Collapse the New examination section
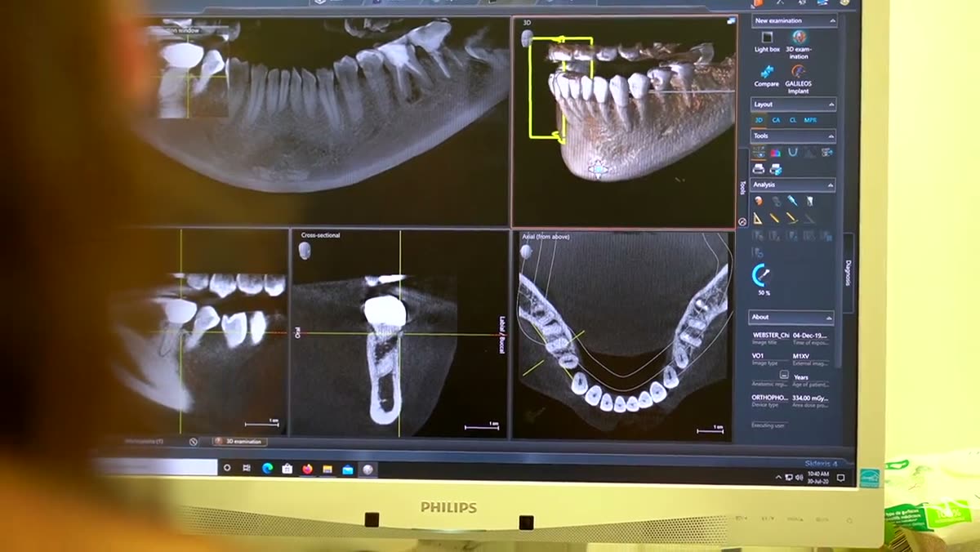Image resolution: width=980 pixels, height=552 pixels. pos(831,20)
